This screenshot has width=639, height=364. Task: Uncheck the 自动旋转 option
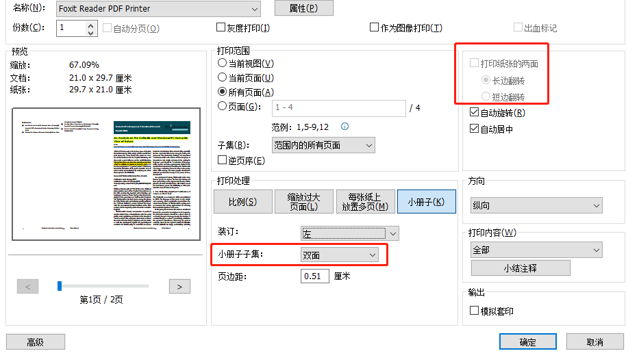coord(475,113)
